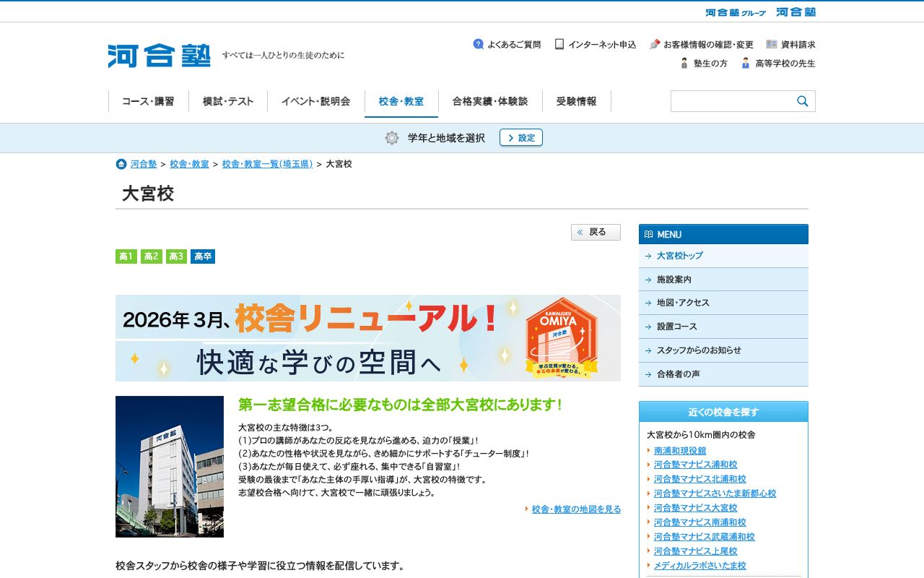Image resolution: width=924 pixels, height=578 pixels.
Task: Select 地図・アクセス in the side menu
Action: point(723,303)
